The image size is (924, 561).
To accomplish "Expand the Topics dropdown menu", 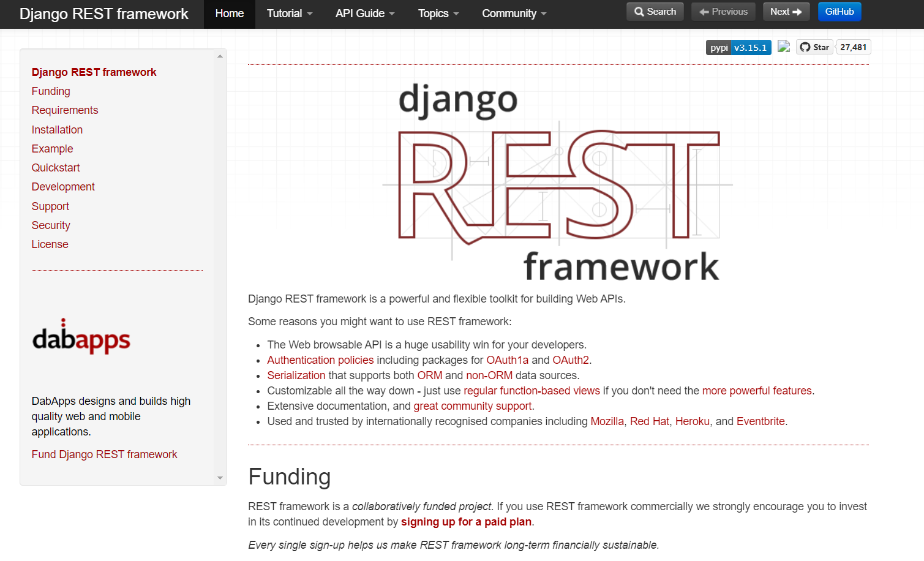I will tap(438, 13).
